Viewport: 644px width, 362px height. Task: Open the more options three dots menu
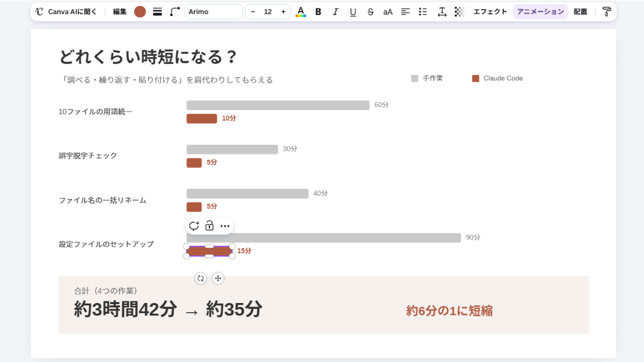pos(225,226)
